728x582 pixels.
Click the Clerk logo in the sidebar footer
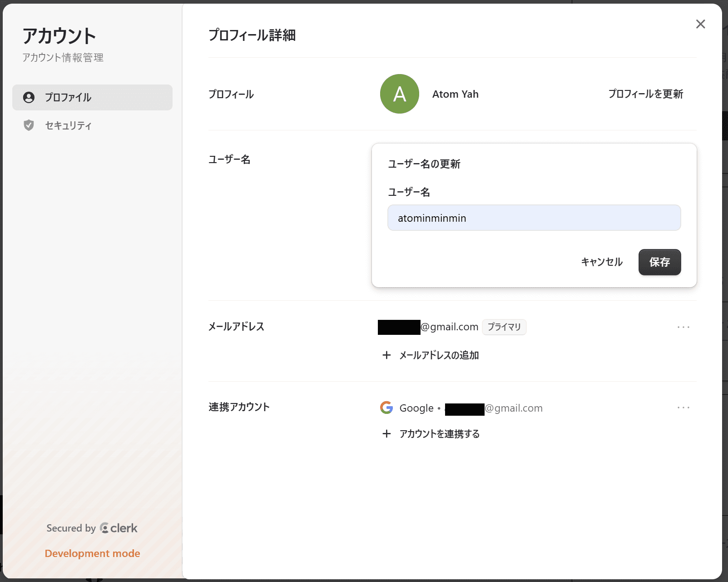point(119,528)
